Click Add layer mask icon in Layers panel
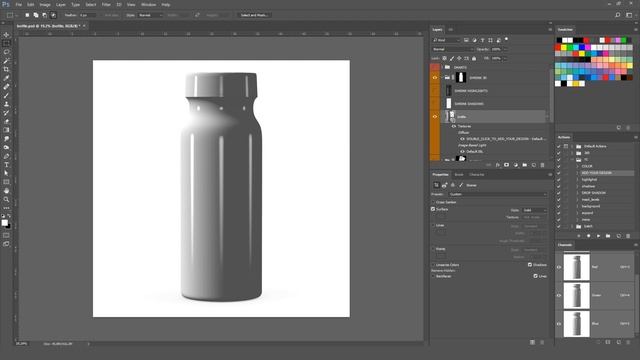Image resolution: width=640 pixels, height=360 pixels. (x=507, y=165)
